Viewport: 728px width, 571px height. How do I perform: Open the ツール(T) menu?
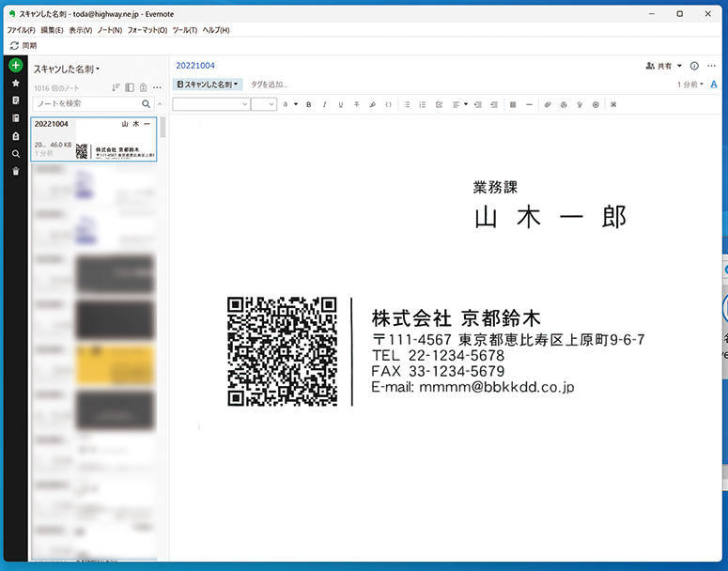[185, 30]
